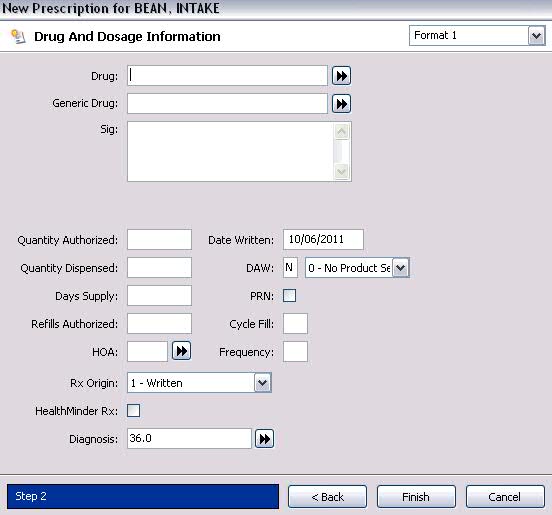Click the prescription icon beside Drug And Dosage Information
Viewport: 552px width, 515px height.
18,37
